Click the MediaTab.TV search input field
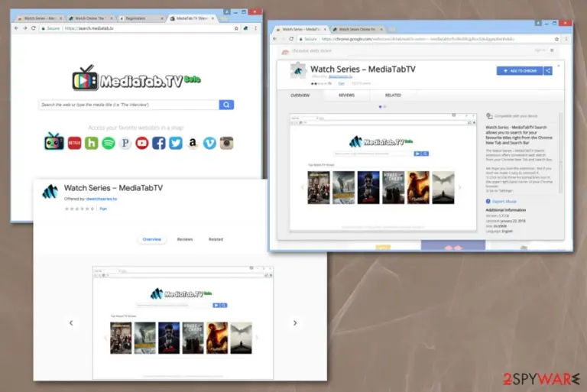Screen dimensions: 587x392 click(x=128, y=105)
